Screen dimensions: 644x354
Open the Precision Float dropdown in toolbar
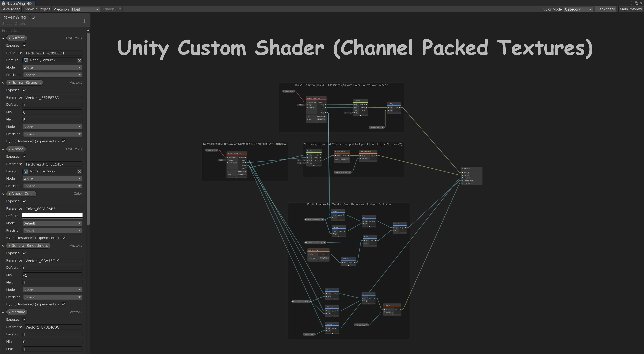[x=85, y=9]
